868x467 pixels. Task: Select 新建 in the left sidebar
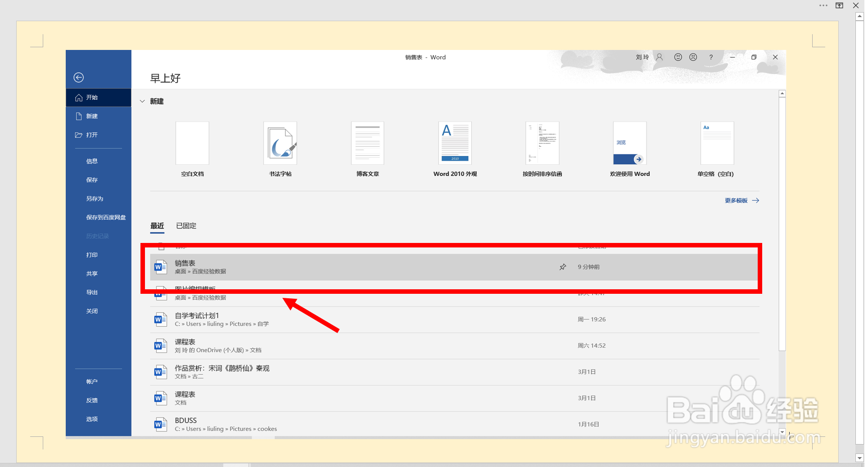99,116
